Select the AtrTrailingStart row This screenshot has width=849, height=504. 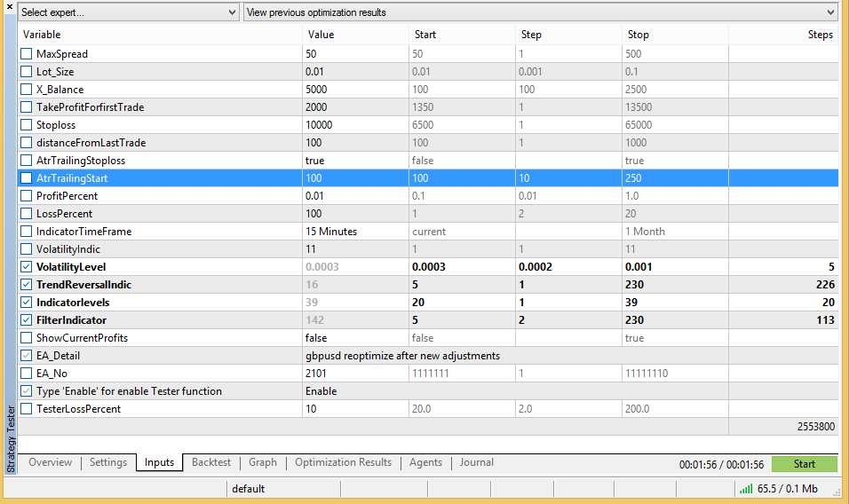(x=160, y=178)
